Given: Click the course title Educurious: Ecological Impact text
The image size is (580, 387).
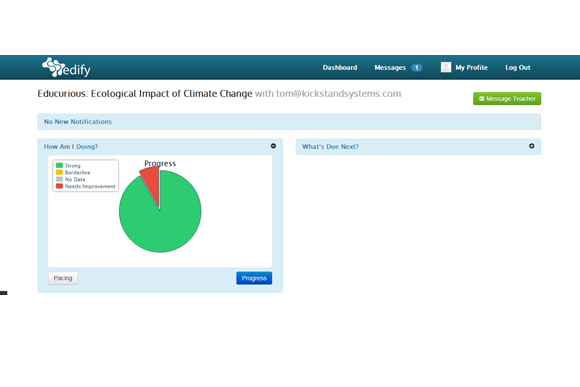Looking at the screenshot, I should 145,94.
